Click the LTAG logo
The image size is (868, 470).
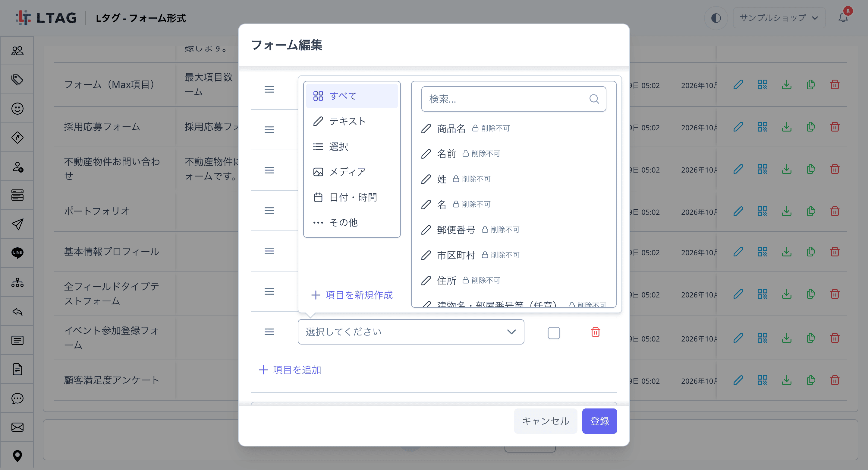[46, 18]
